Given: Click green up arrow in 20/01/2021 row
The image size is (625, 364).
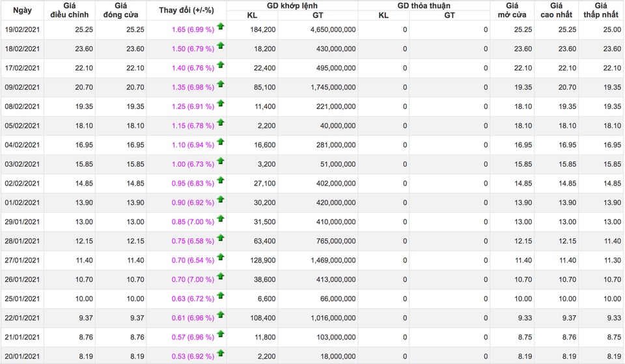Looking at the screenshot, I should point(221,353).
